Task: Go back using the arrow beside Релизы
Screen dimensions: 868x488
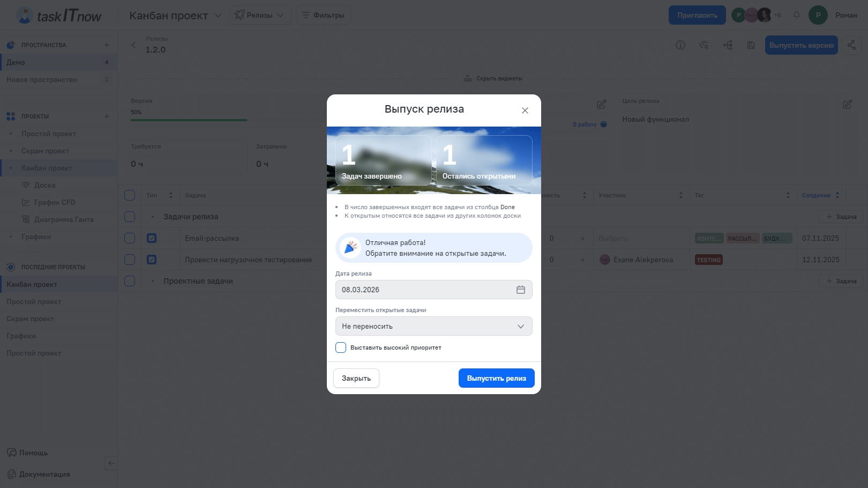Action: (x=133, y=45)
